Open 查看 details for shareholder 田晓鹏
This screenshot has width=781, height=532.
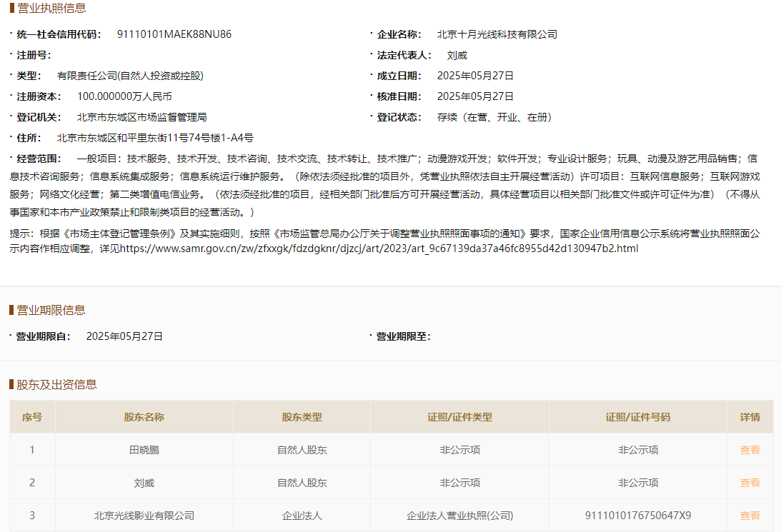click(x=750, y=450)
